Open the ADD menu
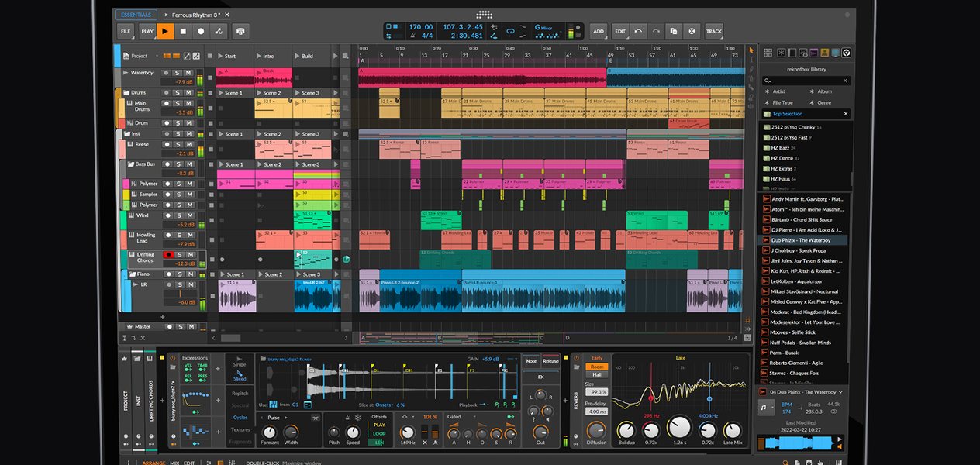 click(x=599, y=31)
